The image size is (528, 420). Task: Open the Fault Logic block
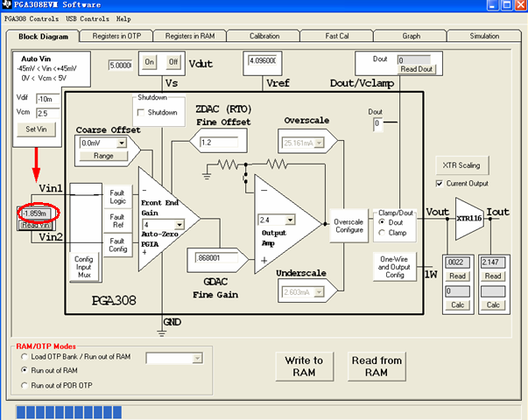[x=117, y=197]
